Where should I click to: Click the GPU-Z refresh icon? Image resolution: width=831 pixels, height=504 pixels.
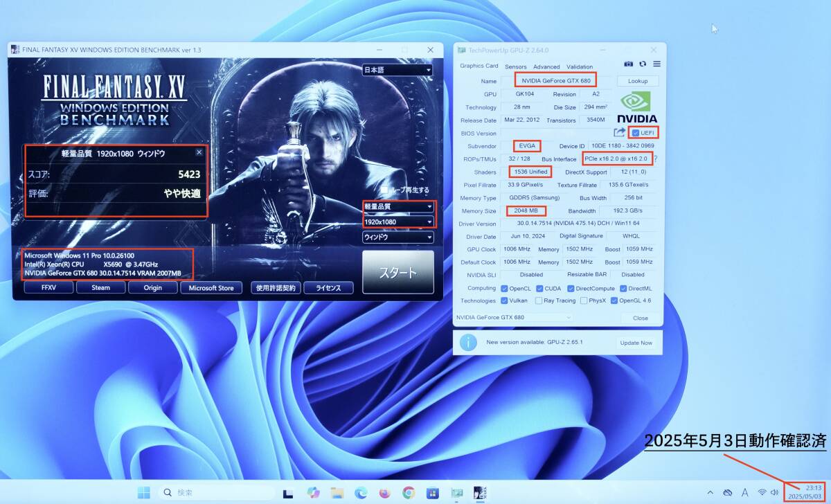pyautogui.click(x=643, y=64)
